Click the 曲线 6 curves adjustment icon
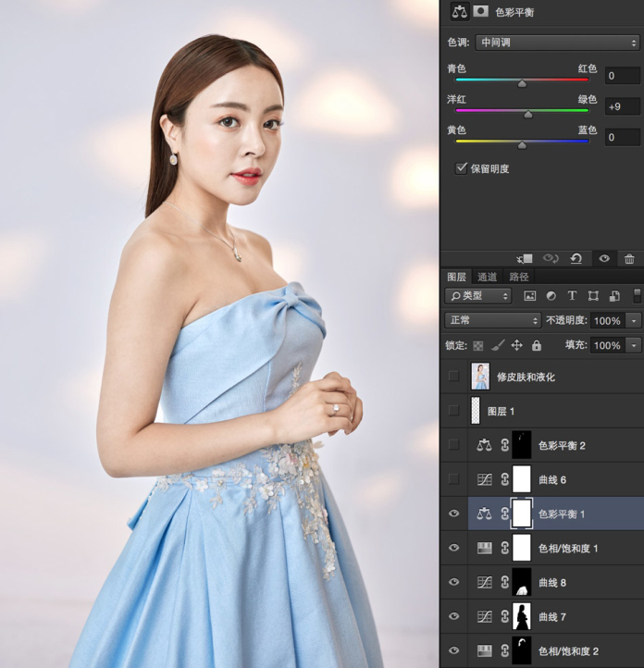644x668 pixels. click(x=484, y=479)
